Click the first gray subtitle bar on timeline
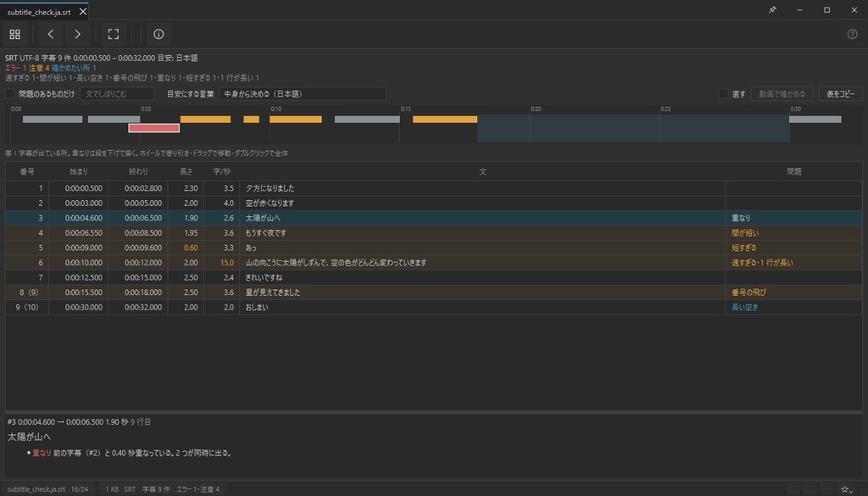The image size is (868, 496). pyautogui.click(x=53, y=119)
